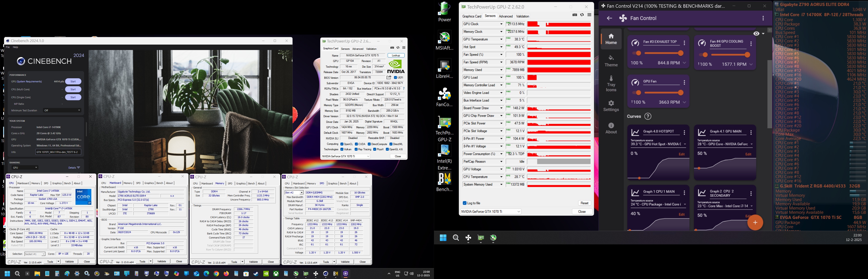868x279 pixels.
Task: Open options menu of Graph 4.0 HOTSPOT
Action: click(684, 133)
